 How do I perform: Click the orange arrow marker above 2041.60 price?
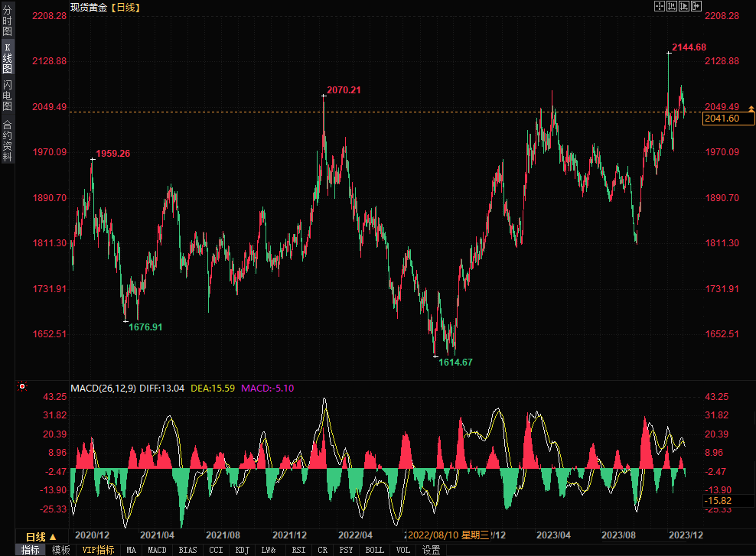pyautogui.click(x=751, y=110)
